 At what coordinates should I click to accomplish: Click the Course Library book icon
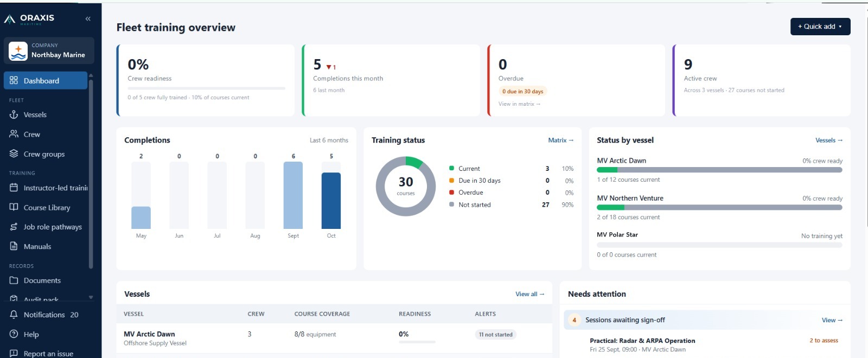pyautogui.click(x=14, y=207)
